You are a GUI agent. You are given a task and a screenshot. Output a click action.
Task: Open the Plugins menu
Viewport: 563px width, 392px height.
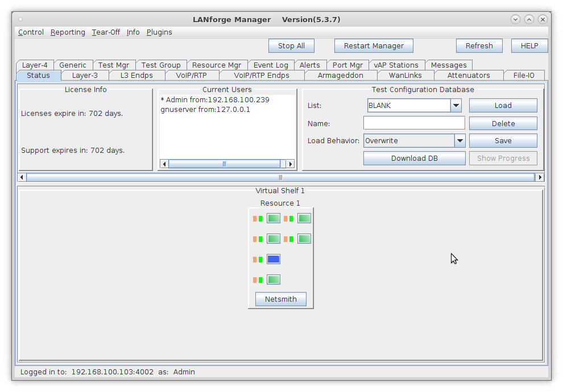coord(159,32)
